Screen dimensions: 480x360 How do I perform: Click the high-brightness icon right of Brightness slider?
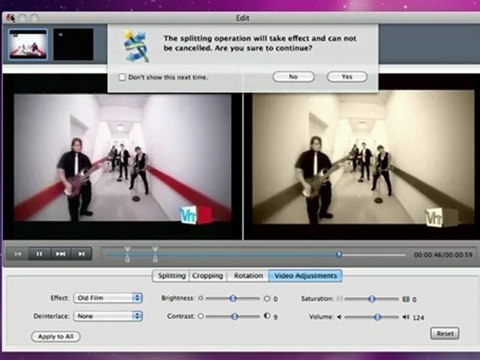coord(267,299)
